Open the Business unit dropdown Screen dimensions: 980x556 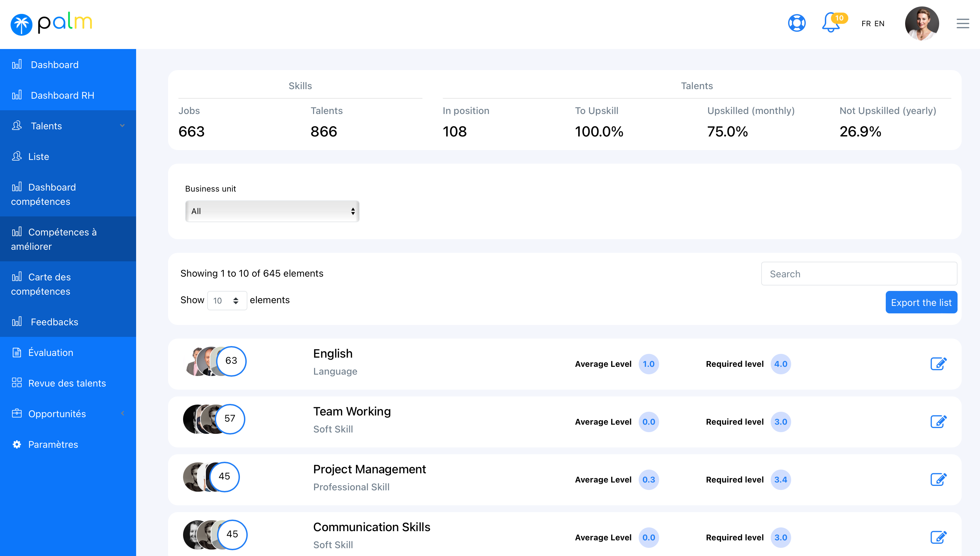[x=272, y=211]
